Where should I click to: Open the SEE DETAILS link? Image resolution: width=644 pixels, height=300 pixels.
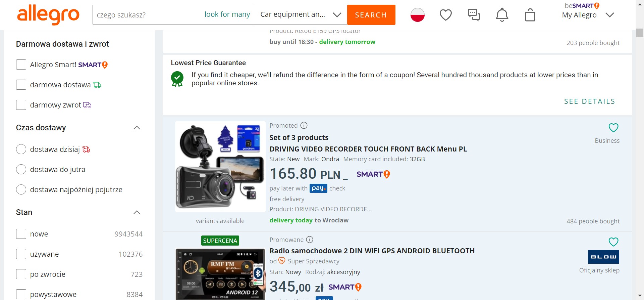coord(589,101)
